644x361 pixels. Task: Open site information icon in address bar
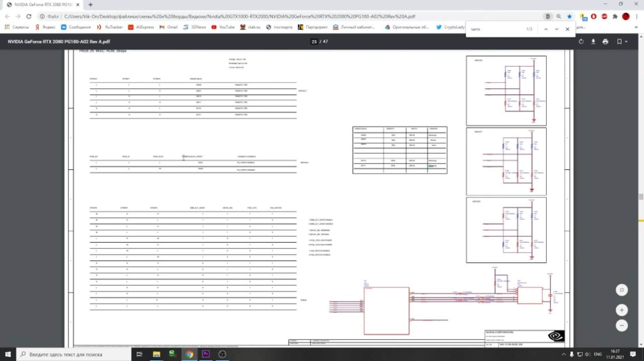pos(42,16)
